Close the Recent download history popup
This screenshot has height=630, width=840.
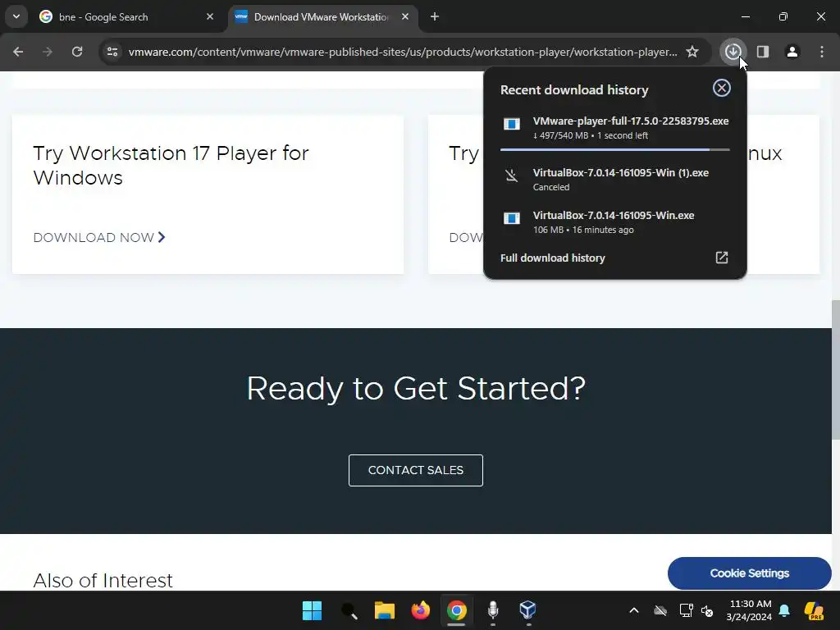(722, 88)
